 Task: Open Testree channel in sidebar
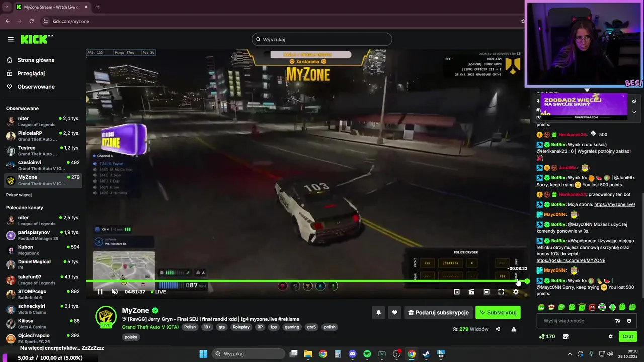pos(43,151)
